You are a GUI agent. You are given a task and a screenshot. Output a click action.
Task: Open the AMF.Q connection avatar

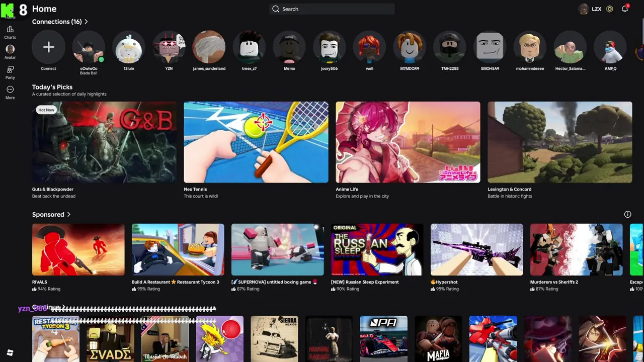point(610,47)
